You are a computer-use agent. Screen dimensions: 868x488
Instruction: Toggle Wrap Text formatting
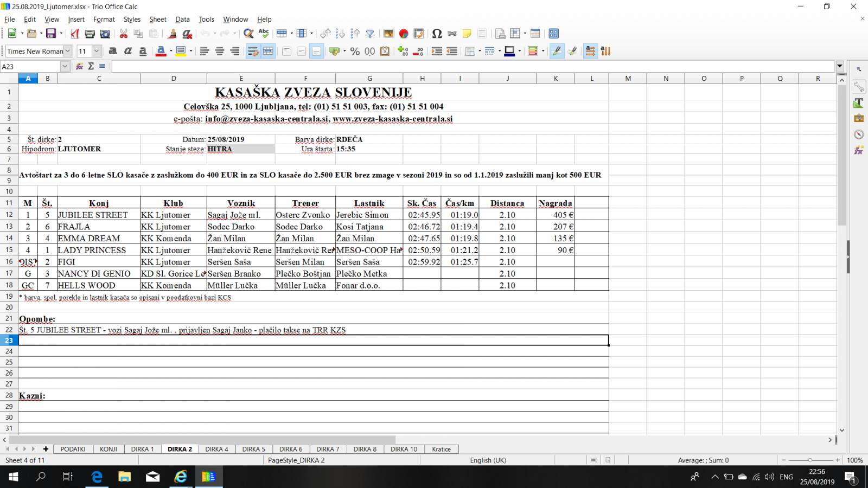point(253,51)
